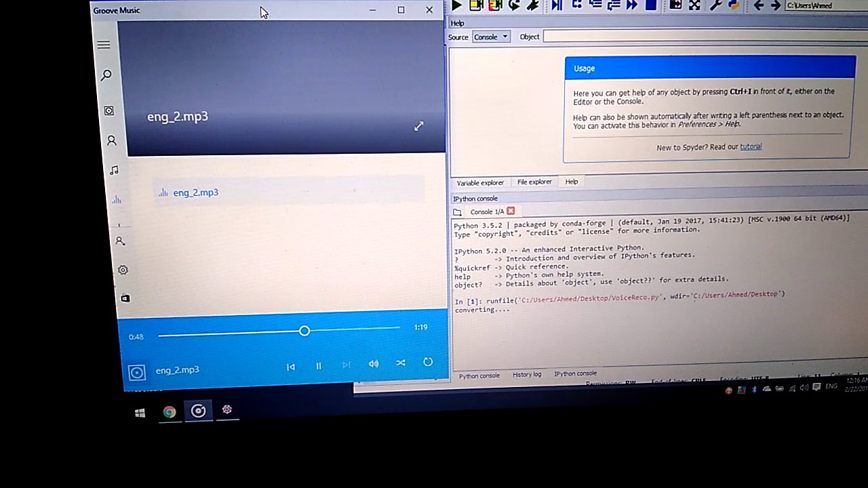The width and height of the screenshot is (868, 488).
Task: Click Spyder debug step (play-pause) icon
Action: [x=557, y=5]
